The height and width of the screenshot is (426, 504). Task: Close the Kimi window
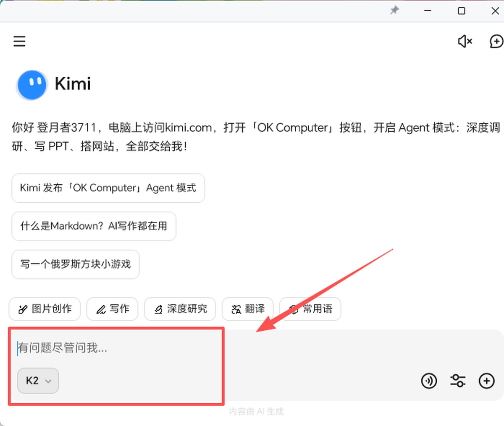coord(496,11)
